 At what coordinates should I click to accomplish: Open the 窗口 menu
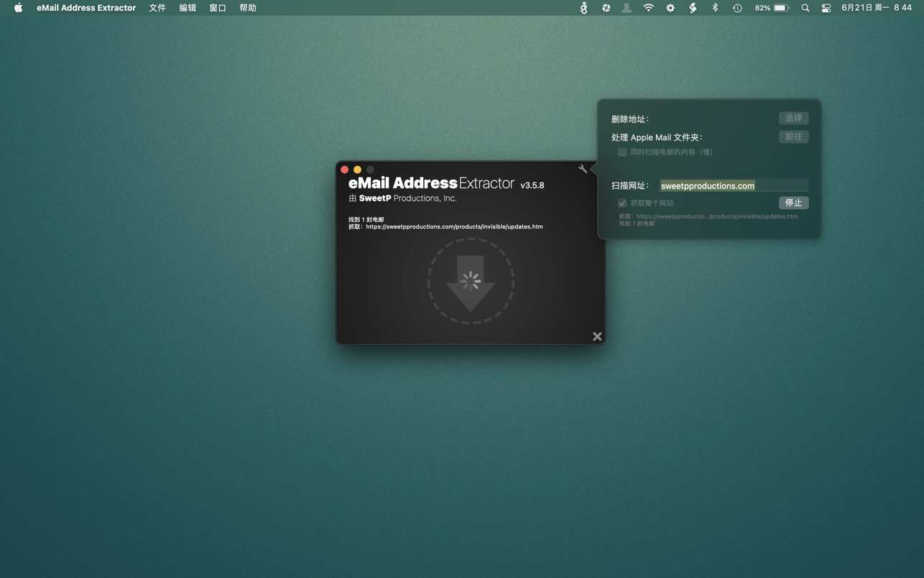(x=218, y=8)
